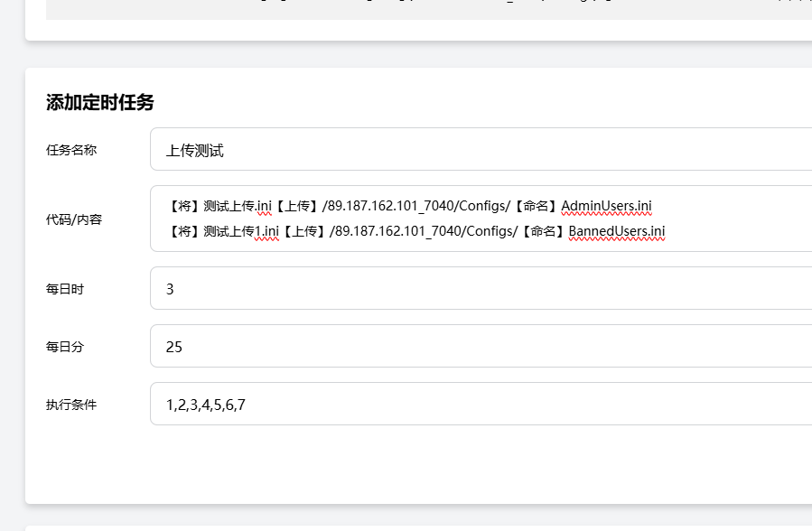Click the 代码/内容 label
This screenshot has height=531, width=812.
(74, 219)
